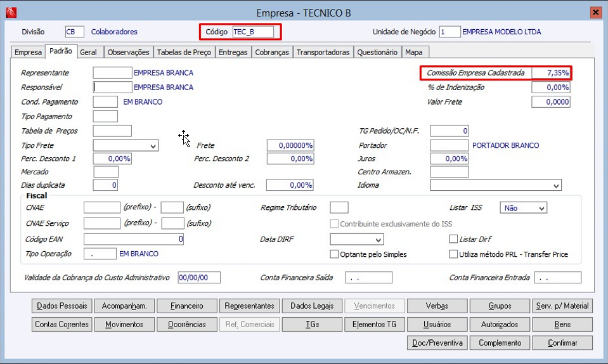Viewport: 608px width, 364px height.
Task: Click the Divisão field containing CB
Action: point(74,32)
